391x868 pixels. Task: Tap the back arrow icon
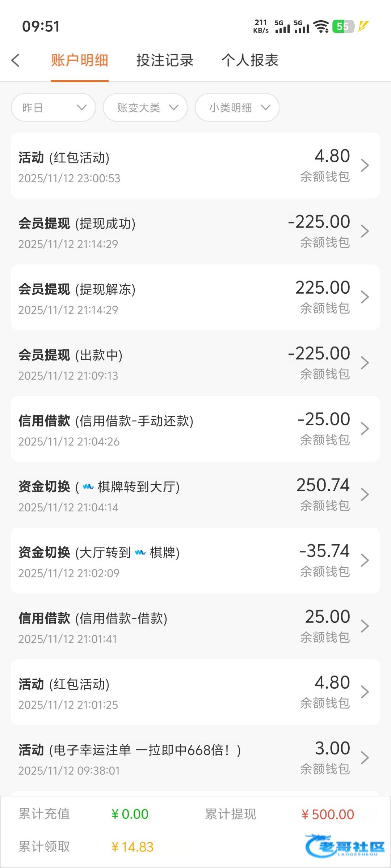point(16,60)
